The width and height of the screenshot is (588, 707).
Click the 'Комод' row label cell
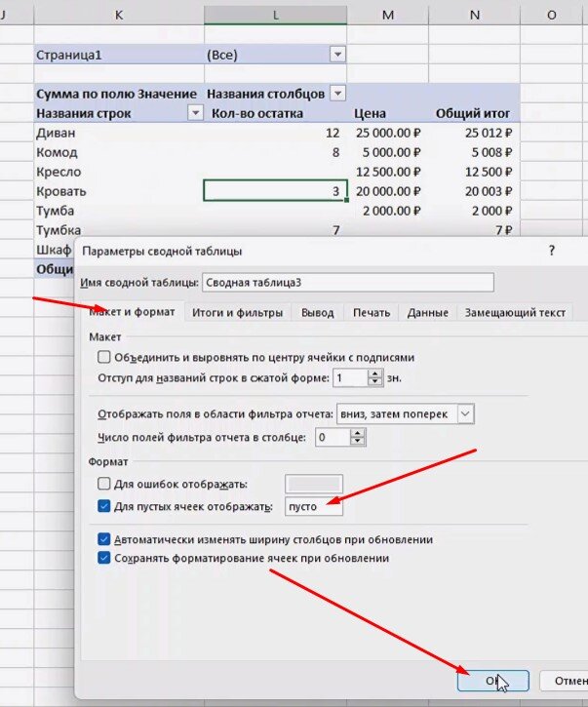point(119,152)
